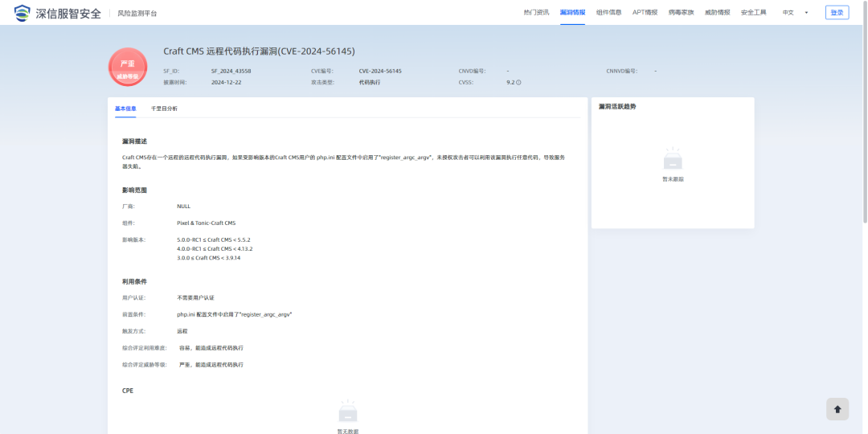Click the 深信服智安全 logo icon
868x434 pixels.
(x=23, y=12)
